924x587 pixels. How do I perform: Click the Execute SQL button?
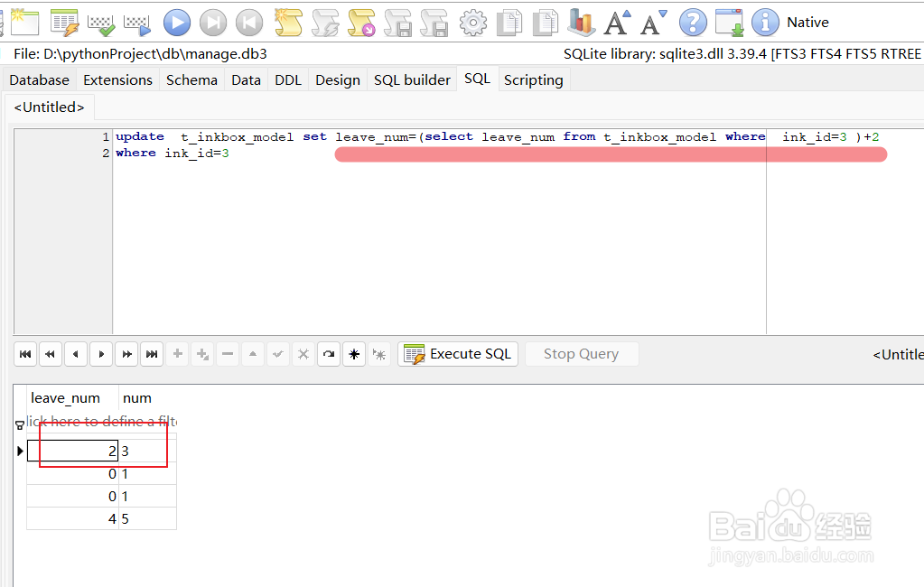[x=458, y=354]
